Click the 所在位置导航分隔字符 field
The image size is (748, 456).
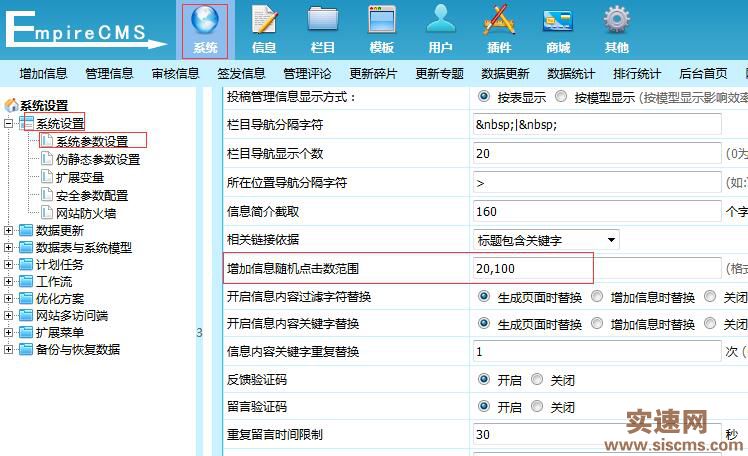597,182
